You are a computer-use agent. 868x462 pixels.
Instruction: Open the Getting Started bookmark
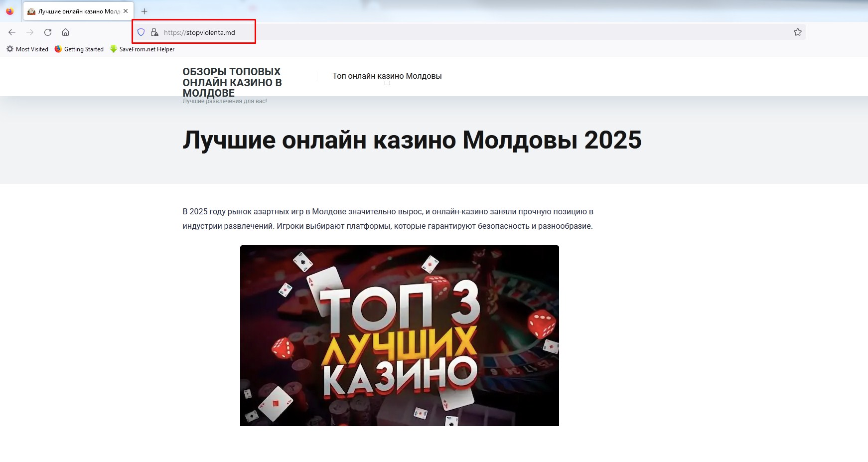click(79, 49)
